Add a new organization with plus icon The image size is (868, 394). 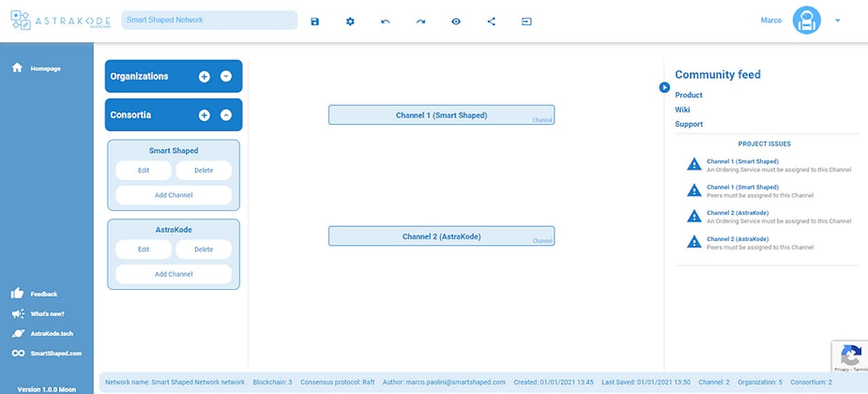coord(204,76)
